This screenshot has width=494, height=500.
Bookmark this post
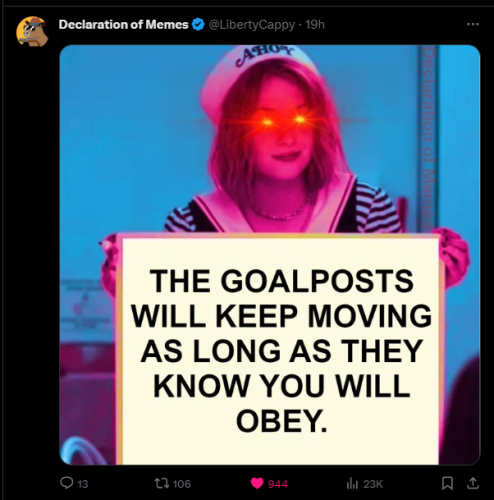click(x=447, y=483)
